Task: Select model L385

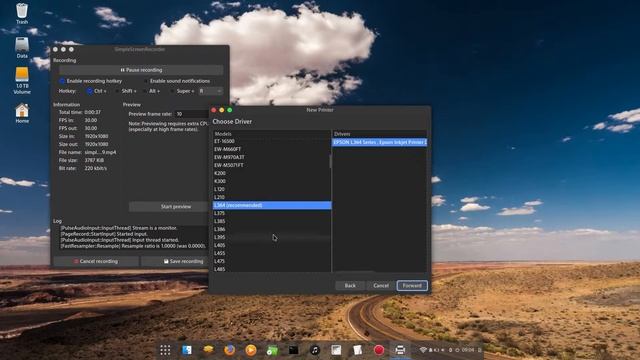Action: (x=271, y=221)
